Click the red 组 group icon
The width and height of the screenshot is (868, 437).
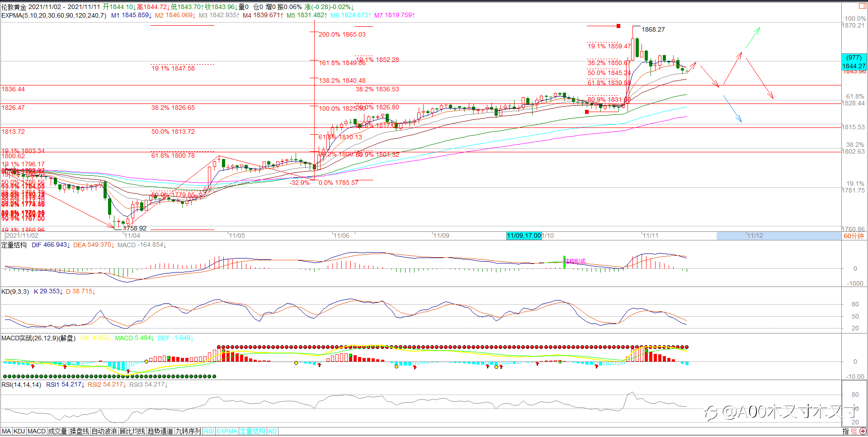854,432
